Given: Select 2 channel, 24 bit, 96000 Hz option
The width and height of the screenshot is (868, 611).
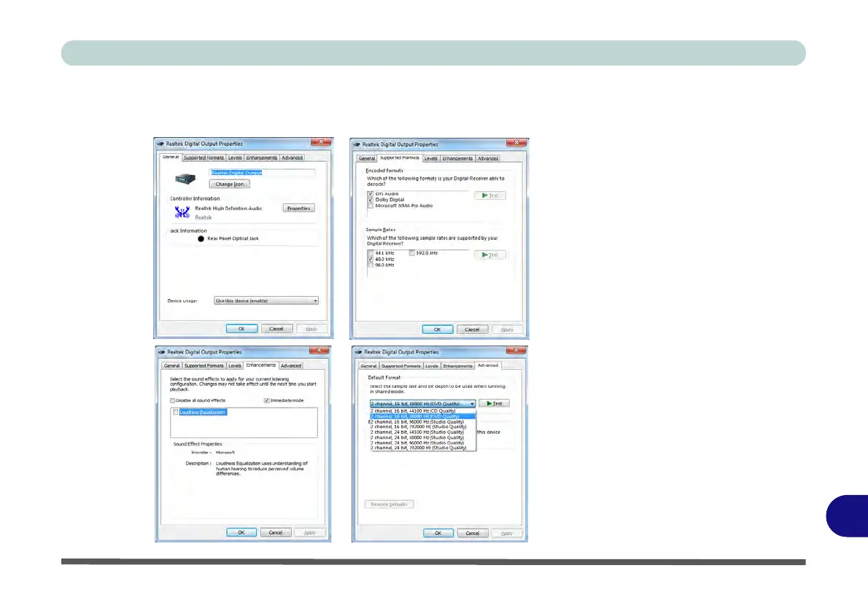Looking at the screenshot, I should (423, 443).
